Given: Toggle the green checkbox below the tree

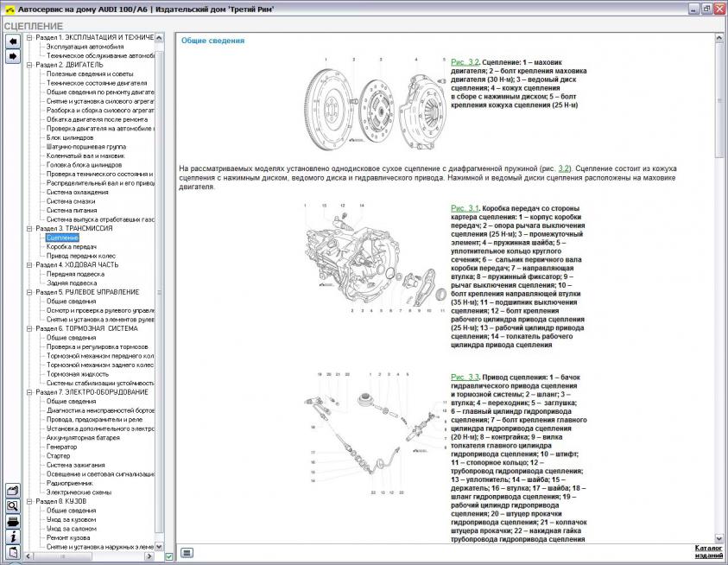Looking at the screenshot, I should pos(169,556).
